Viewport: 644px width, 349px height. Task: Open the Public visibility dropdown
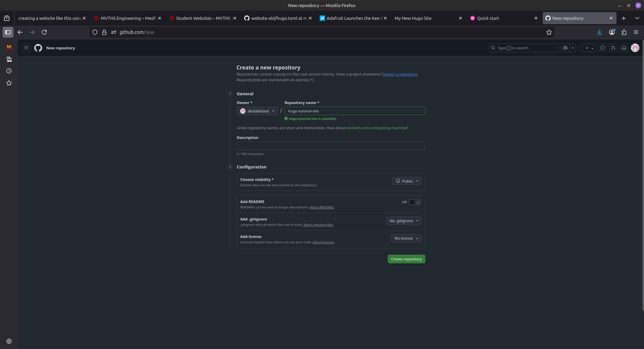click(x=407, y=181)
